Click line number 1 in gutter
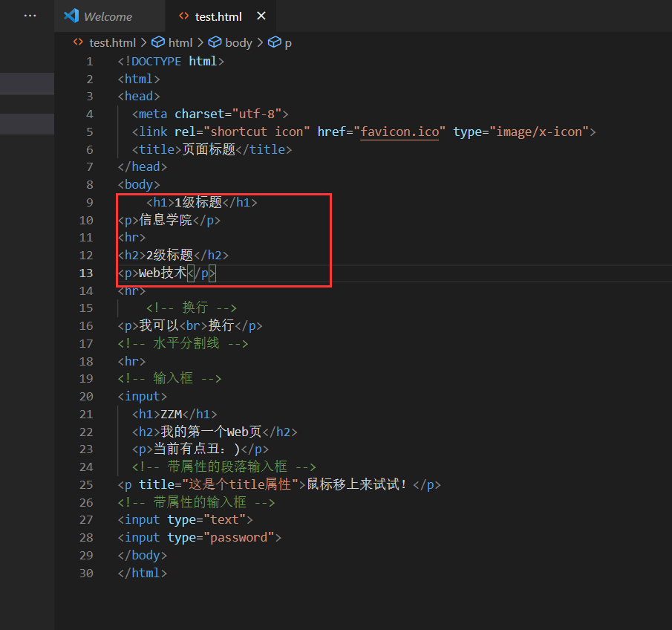Image resolution: width=672 pixels, height=630 pixels. pyautogui.click(x=90, y=62)
